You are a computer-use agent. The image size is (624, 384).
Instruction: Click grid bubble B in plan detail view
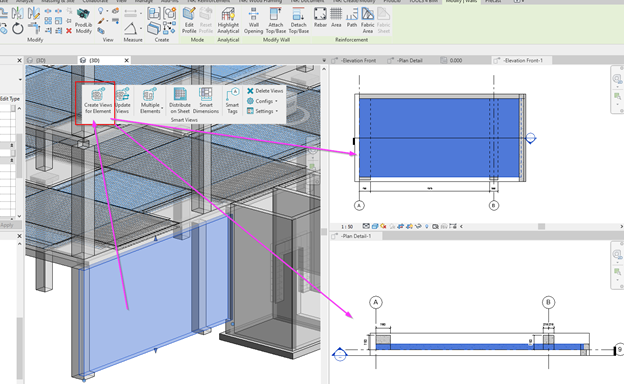point(548,302)
